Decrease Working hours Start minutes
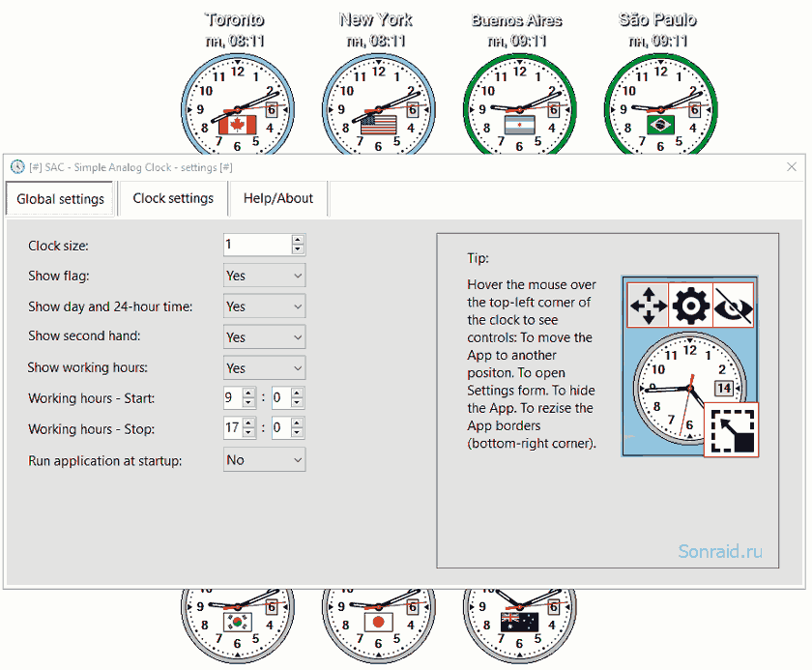Screen dimensions: 812x670 (298, 402)
